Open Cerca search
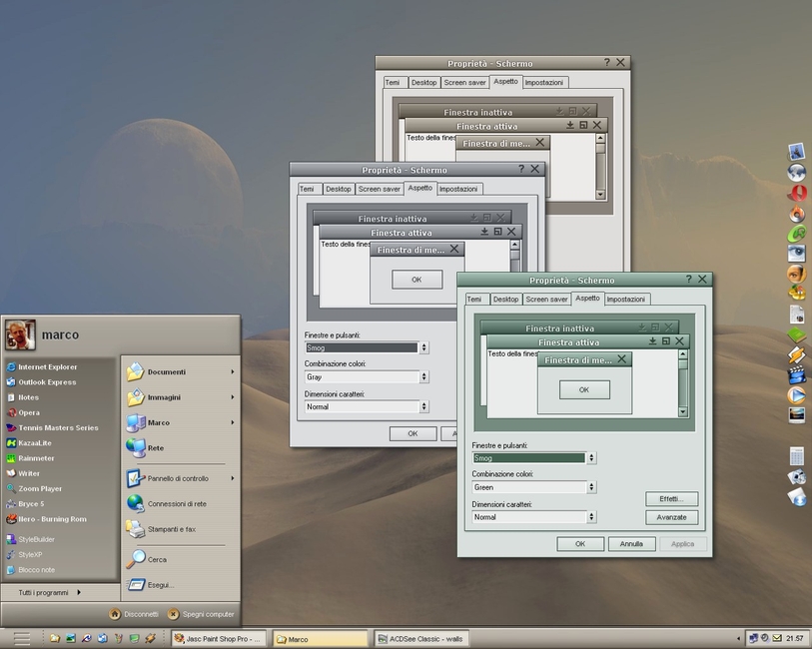 point(147,559)
